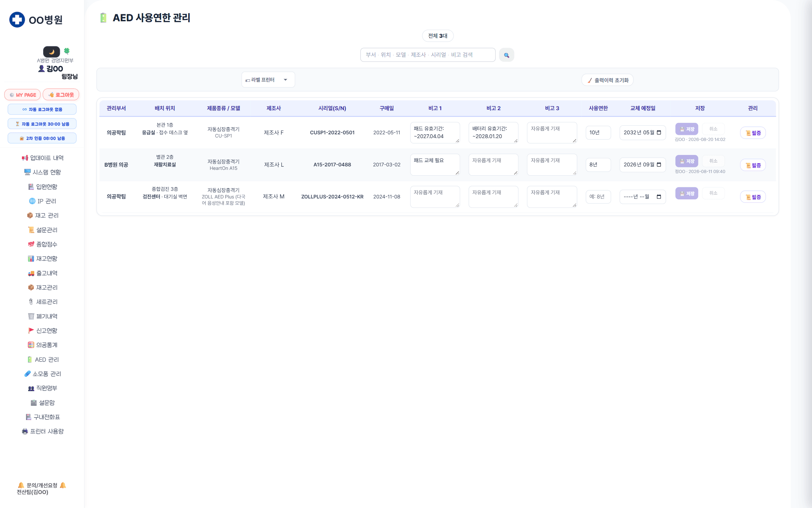The image size is (812, 508).
Task: Open the empty ----년 --월 date picker
Action: pyautogui.click(x=659, y=197)
